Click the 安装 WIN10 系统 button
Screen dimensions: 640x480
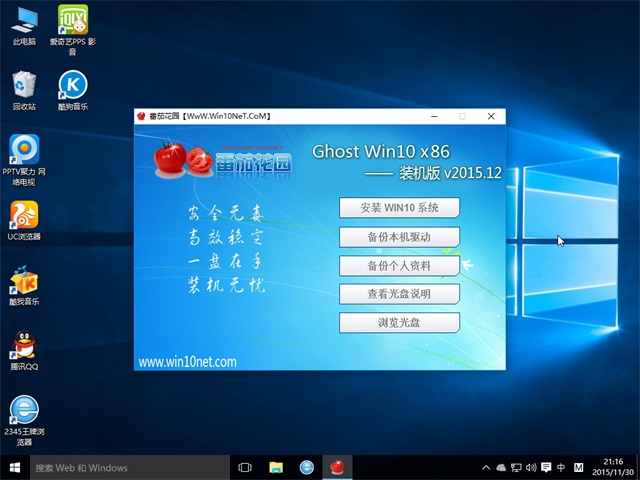tap(399, 208)
